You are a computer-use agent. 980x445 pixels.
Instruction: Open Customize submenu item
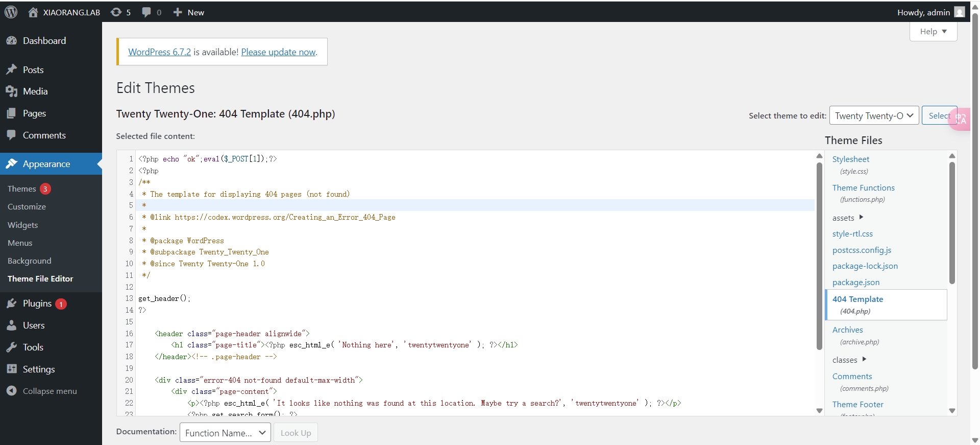click(x=27, y=207)
